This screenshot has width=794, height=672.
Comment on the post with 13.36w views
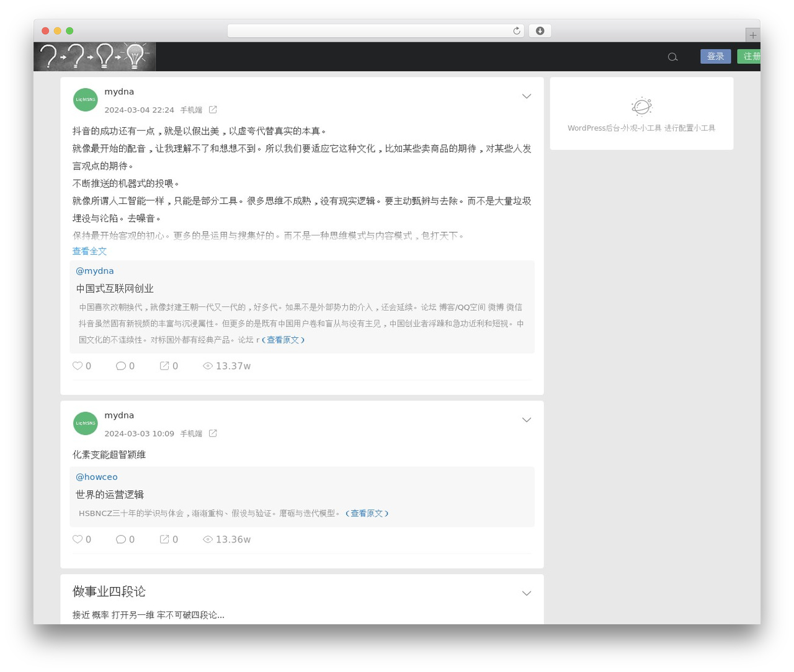pyautogui.click(x=125, y=539)
